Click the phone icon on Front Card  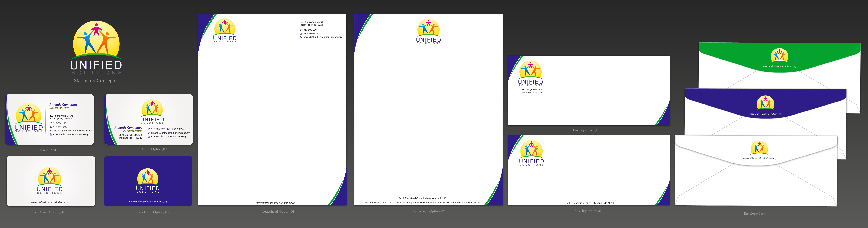point(51,123)
